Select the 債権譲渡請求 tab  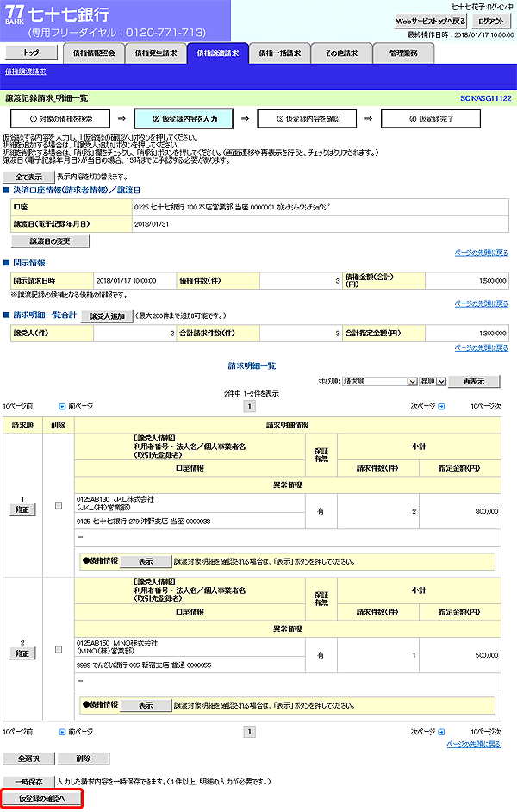(218, 53)
